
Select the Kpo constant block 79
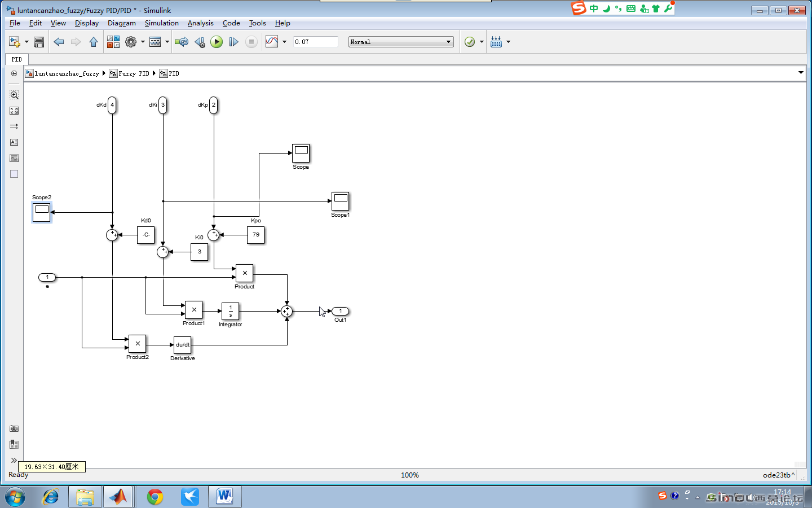pyautogui.click(x=256, y=235)
